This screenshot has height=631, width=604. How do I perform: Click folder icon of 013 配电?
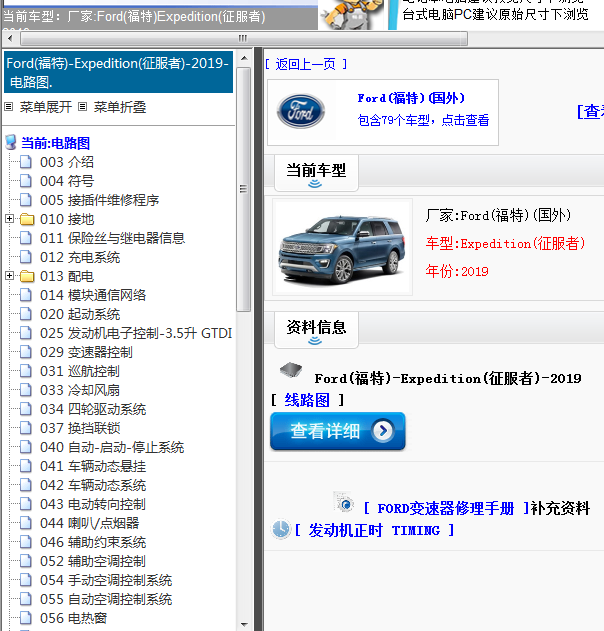27,276
